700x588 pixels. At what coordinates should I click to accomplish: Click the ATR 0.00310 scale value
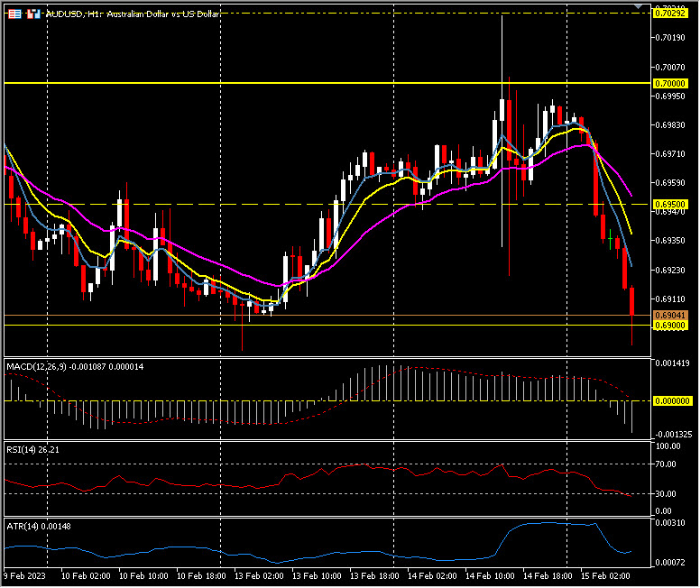[x=669, y=524]
